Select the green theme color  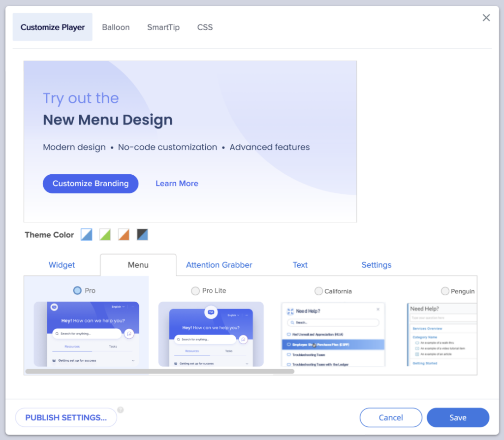pyautogui.click(x=105, y=235)
